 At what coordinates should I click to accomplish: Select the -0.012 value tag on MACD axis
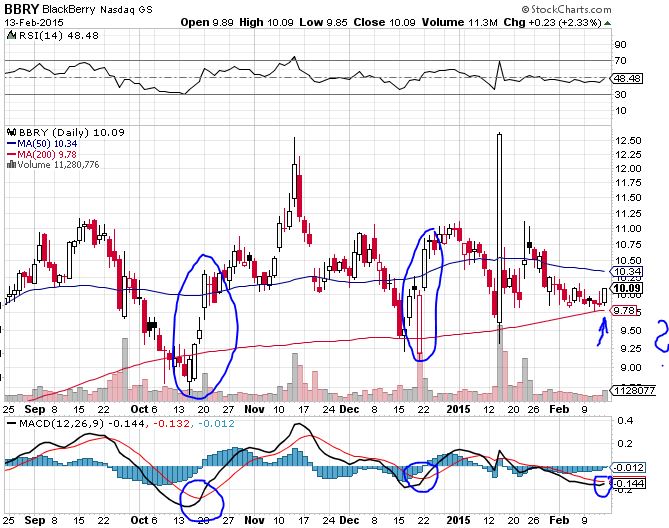point(628,468)
